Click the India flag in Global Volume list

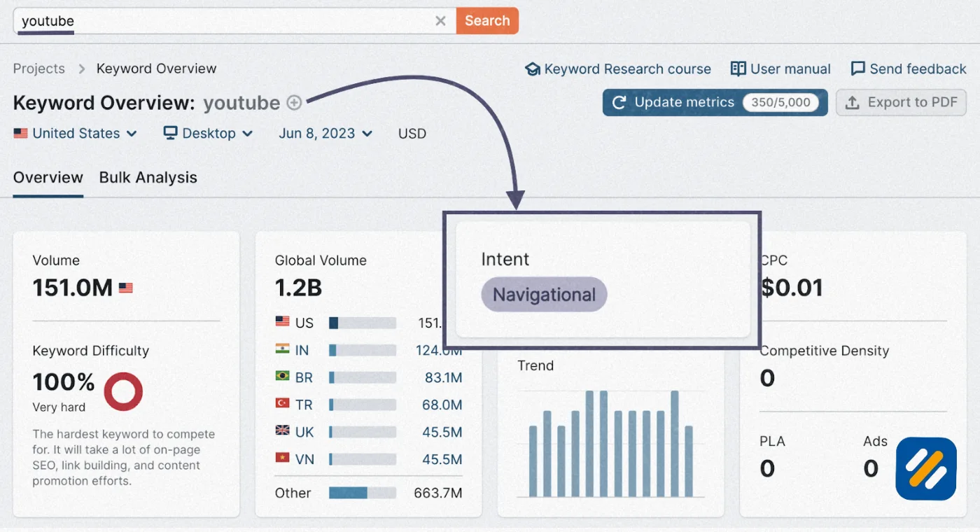point(283,349)
